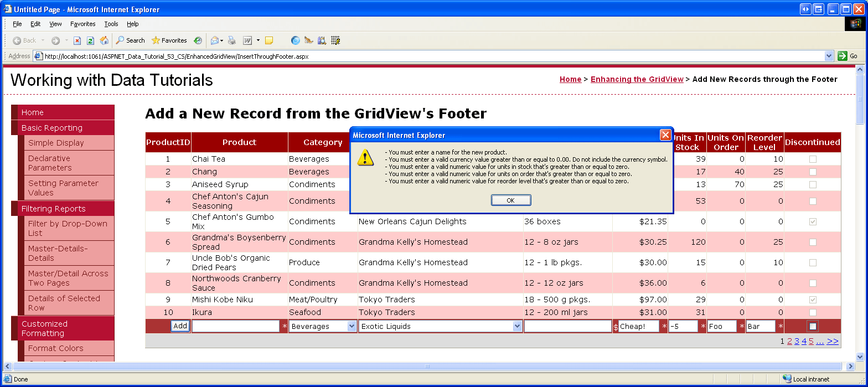This screenshot has width=868, height=387.
Task: Open the Mail button dropdown arrow
Action: click(222, 40)
